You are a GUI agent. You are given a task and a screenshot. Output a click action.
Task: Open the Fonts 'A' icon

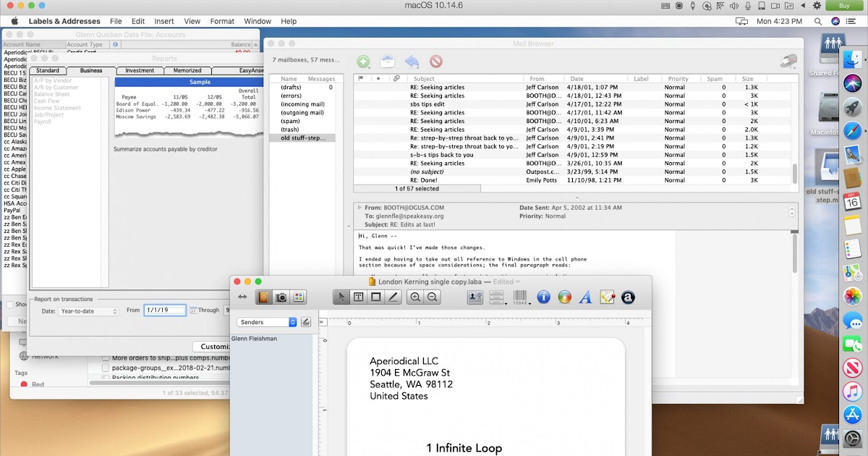pyautogui.click(x=586, y=297)
